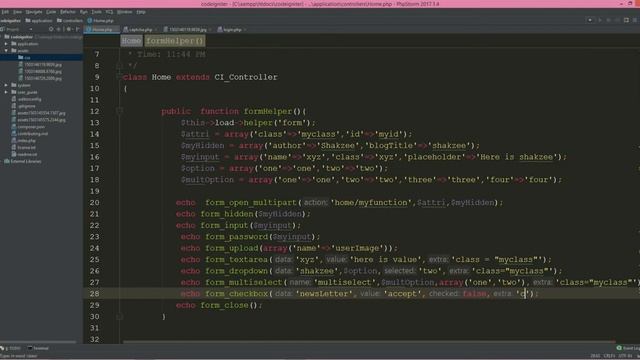
Task: Click the scroll-from-source target icon
Action: click(x=51, y=29)
